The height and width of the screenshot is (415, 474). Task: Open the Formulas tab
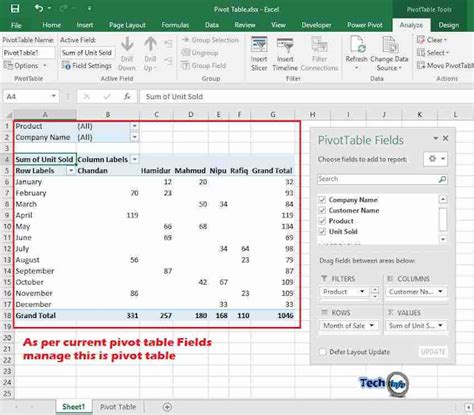pyautogui.click(x=175, y=25)
